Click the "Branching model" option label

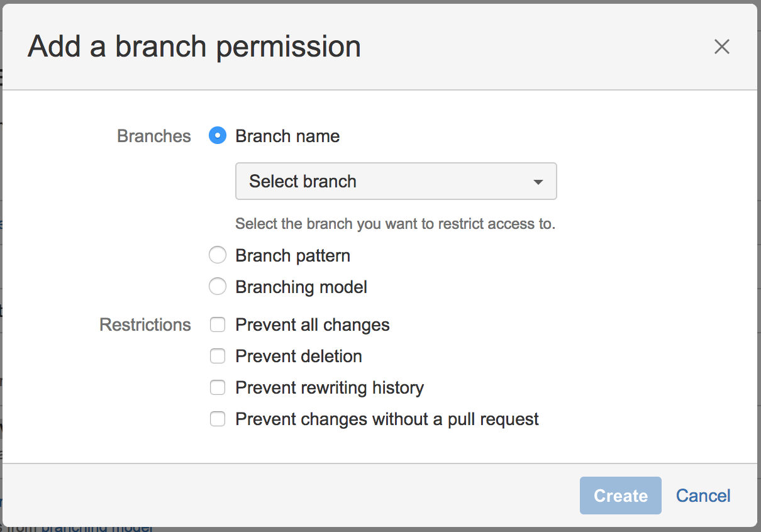click(x=301, y=287)
